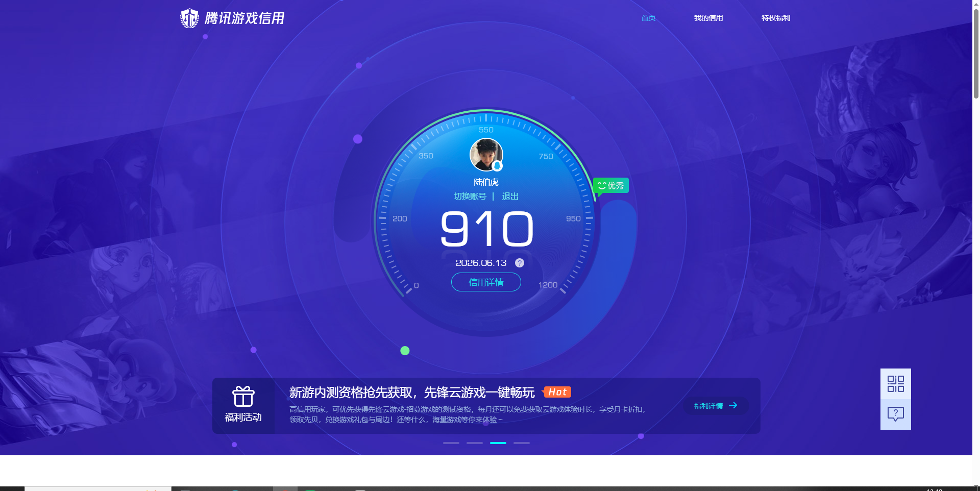980x491 pixels.
Task: Click the gift box 福利活动 icon
Action: [x=243, y=396]
